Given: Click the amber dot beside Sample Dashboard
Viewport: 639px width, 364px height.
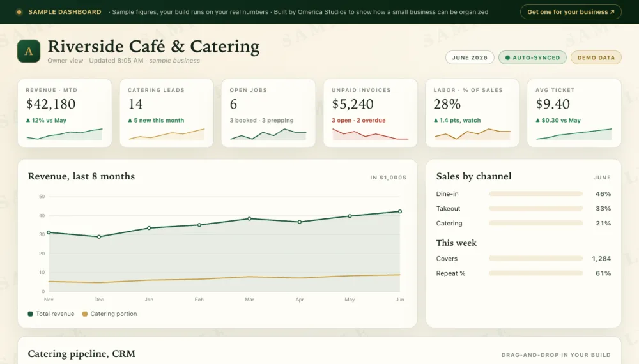Looking at the screenshot, I should [19, 12].
